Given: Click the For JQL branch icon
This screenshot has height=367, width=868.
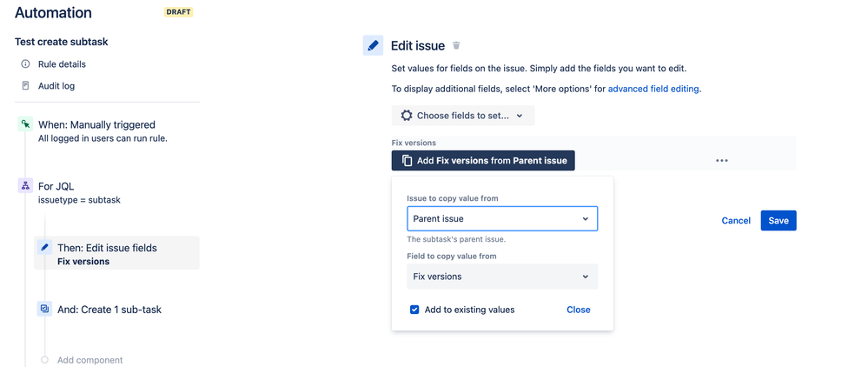Looking at the screenshot, I should point(25,185).
